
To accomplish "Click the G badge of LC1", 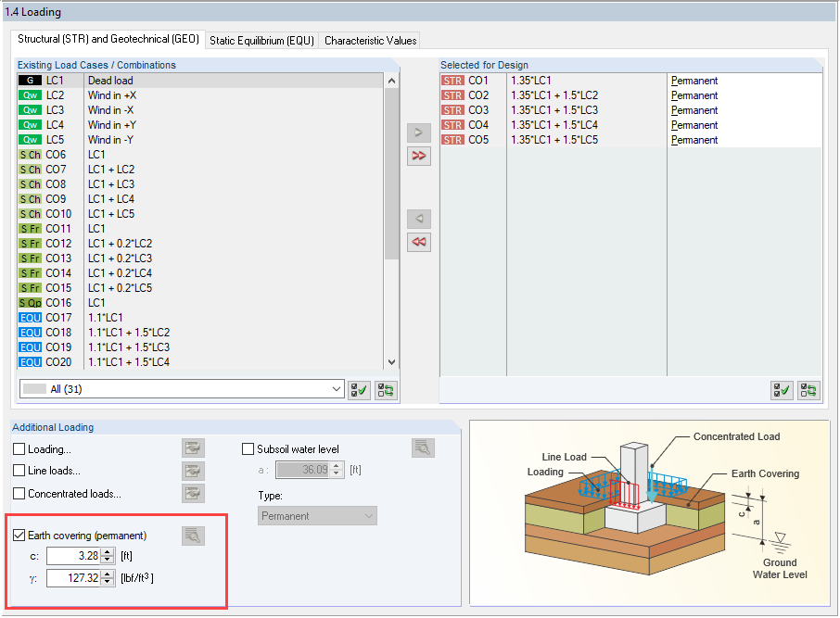I will coord(30,81).
